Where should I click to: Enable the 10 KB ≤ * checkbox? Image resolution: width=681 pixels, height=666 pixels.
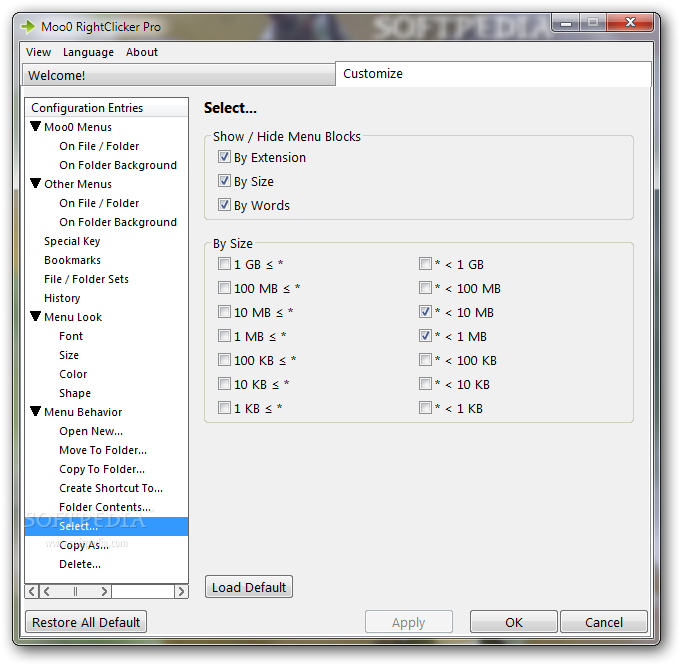tap(224, 384)
